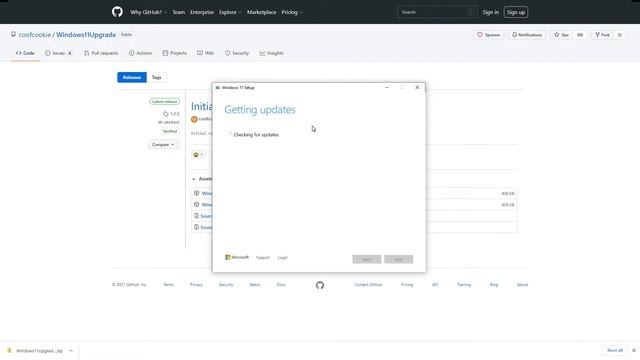Click the Sign up button

point(516,12)
